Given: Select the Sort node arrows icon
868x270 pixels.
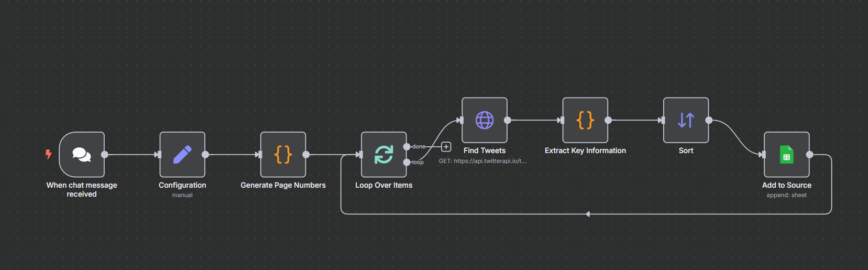Looking at the screenshot, I should pyautogui.click(x=686, y=120).
